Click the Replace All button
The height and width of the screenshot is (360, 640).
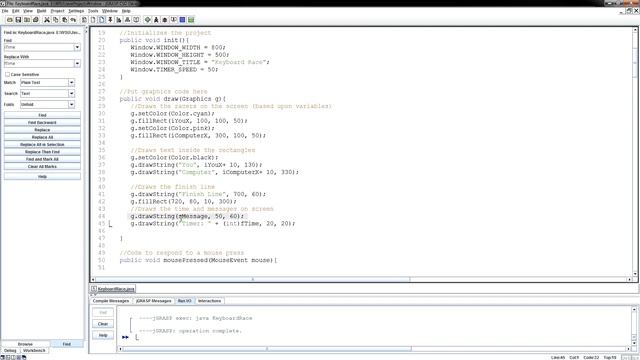pyautogui.click(x=42, y=138)
